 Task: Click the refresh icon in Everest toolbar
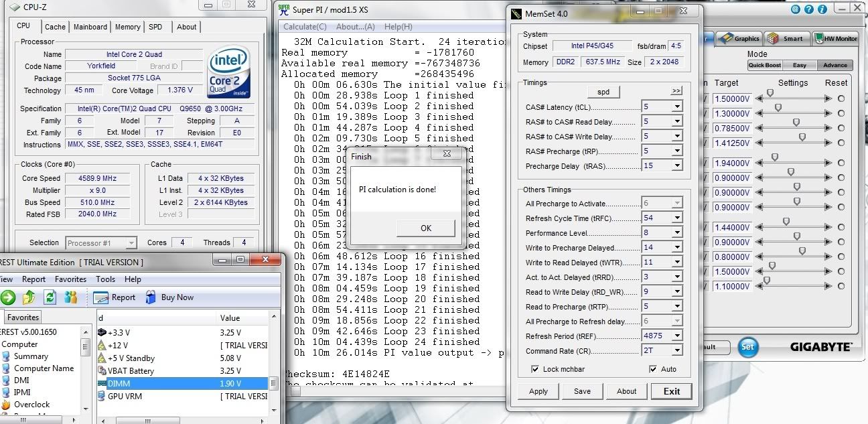click(x=50, y=297)
